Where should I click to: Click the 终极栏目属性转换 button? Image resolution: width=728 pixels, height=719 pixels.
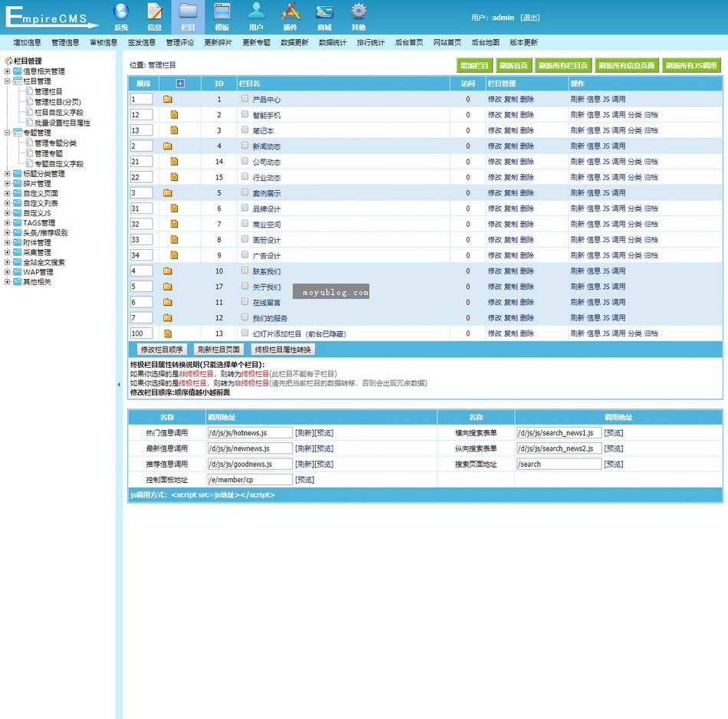tap(283, 350)
